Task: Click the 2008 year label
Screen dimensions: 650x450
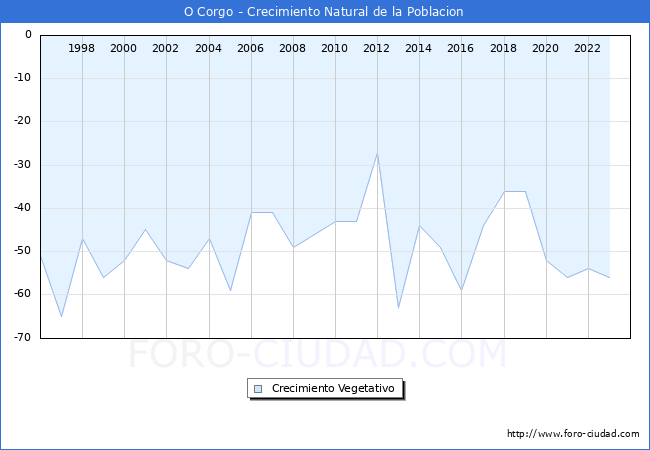Action: [292, 48]
